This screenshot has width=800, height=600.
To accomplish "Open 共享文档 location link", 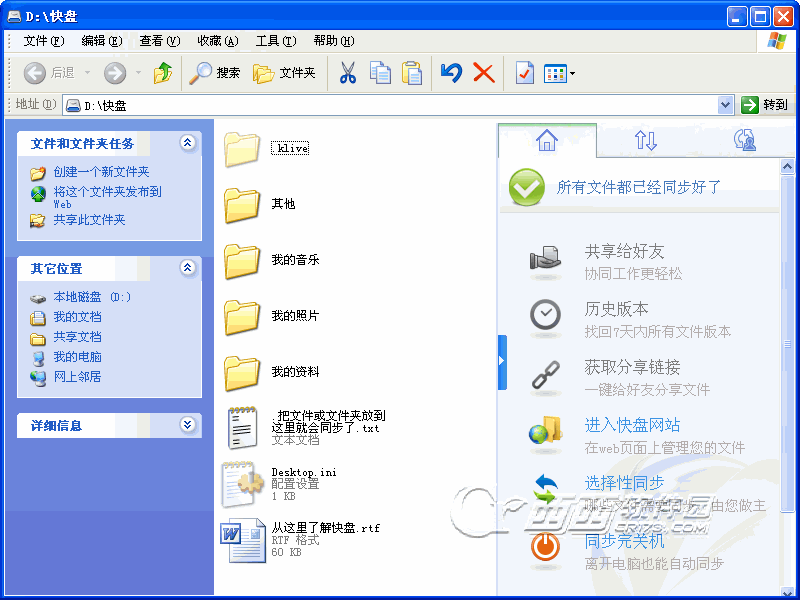I will (x=78, y=337).
